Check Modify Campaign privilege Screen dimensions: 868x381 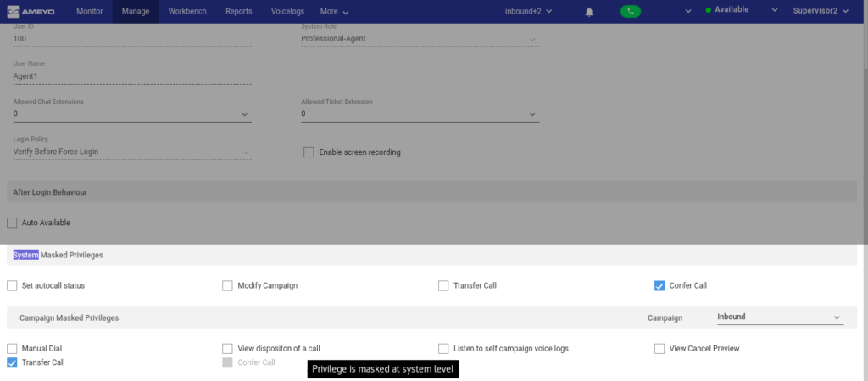[x=227, y=286]
